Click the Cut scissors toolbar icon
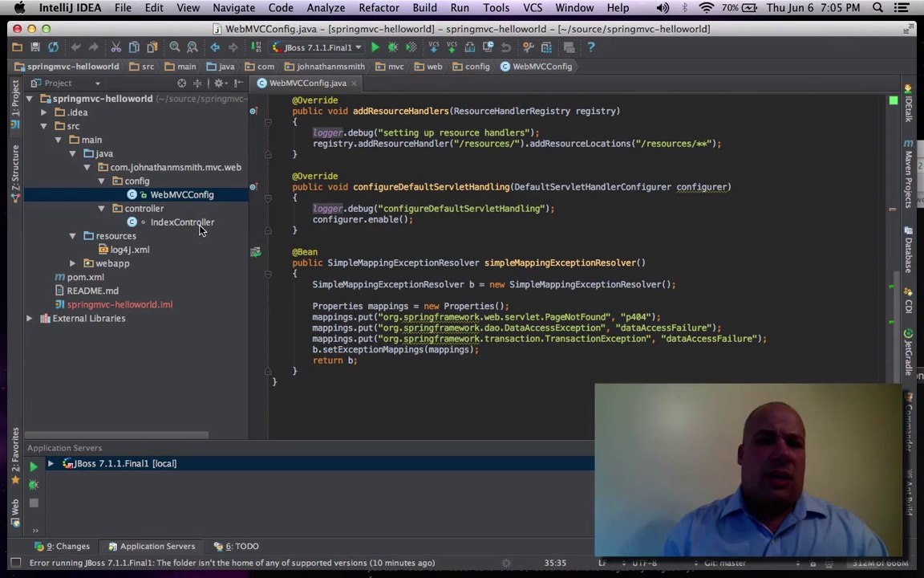924x578 pixels. 116,47
